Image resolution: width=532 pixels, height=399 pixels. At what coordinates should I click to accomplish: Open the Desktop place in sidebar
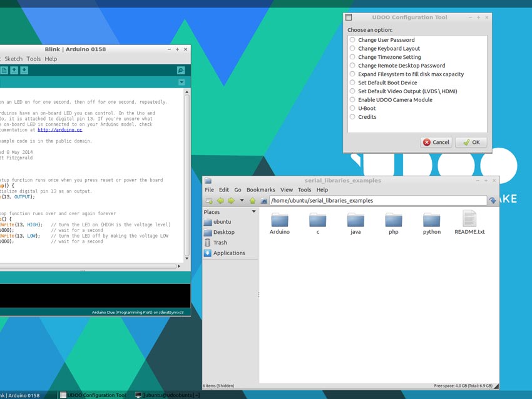pyautogui.click(x=219, y=232)
